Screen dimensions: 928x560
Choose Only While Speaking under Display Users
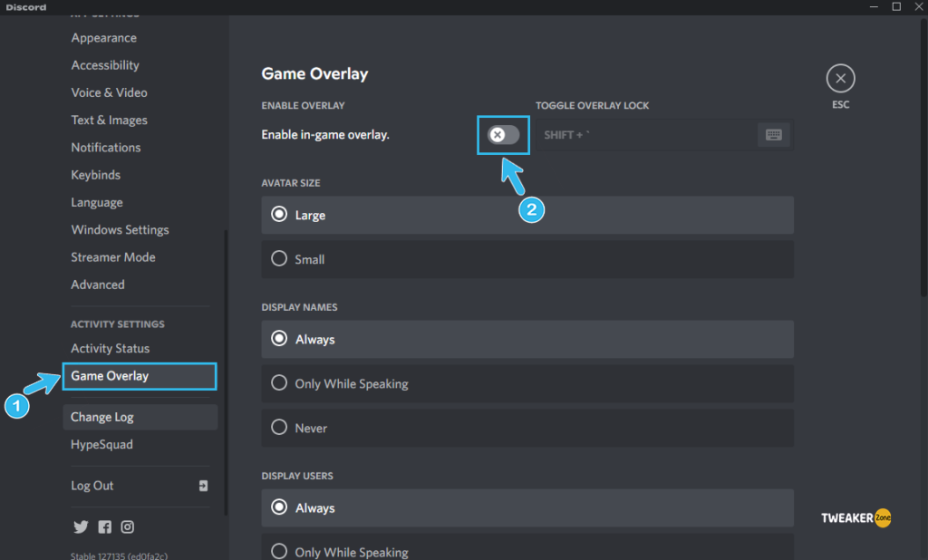click(527, 547)
